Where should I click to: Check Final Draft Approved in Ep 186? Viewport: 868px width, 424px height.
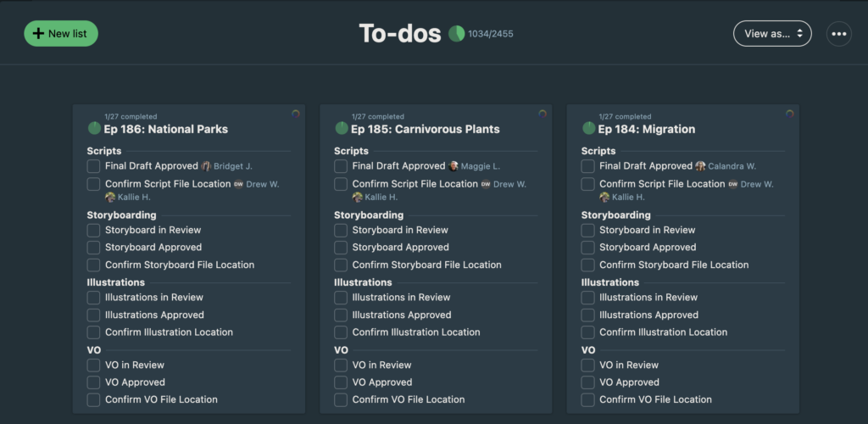[x=94, y=166]
